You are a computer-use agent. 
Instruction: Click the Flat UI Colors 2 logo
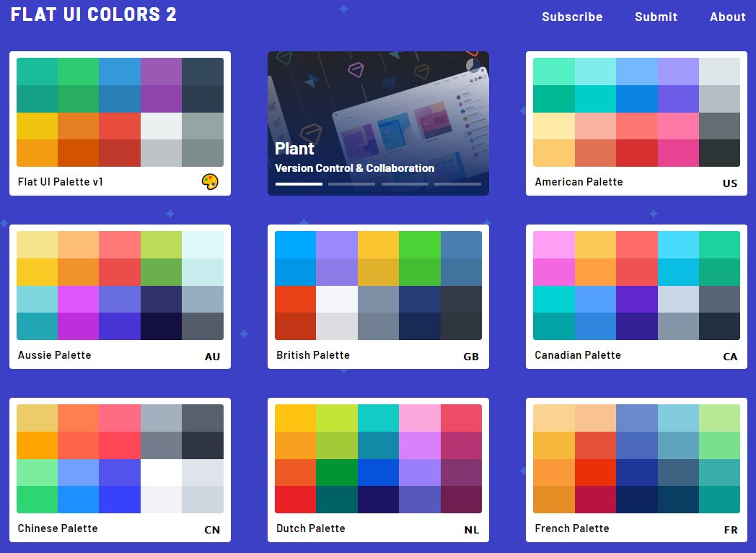tap(94, 14)
